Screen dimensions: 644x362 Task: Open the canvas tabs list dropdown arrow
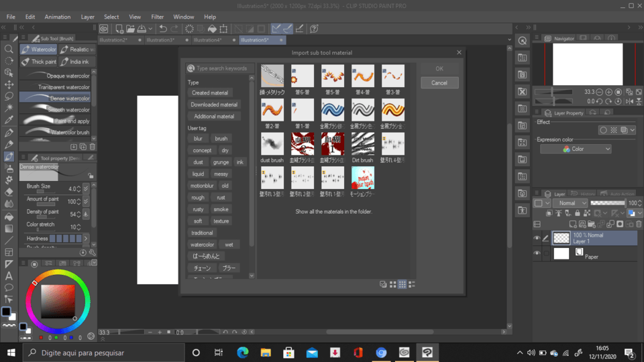tap(509, 40)
